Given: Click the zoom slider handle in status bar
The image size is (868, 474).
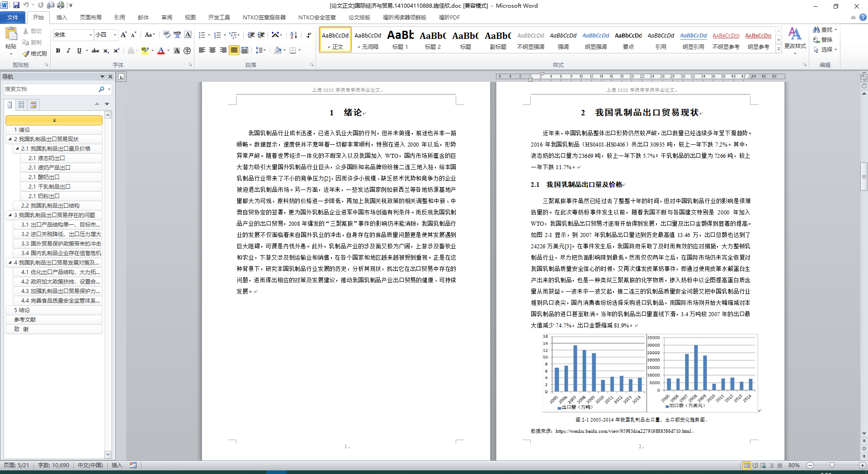Looking at the screenshot, I should tap(832, 465).
